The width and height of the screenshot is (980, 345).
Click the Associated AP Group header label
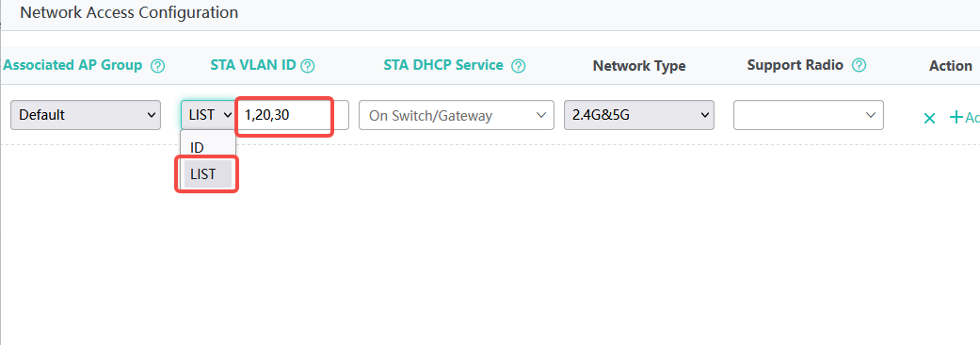72,65
